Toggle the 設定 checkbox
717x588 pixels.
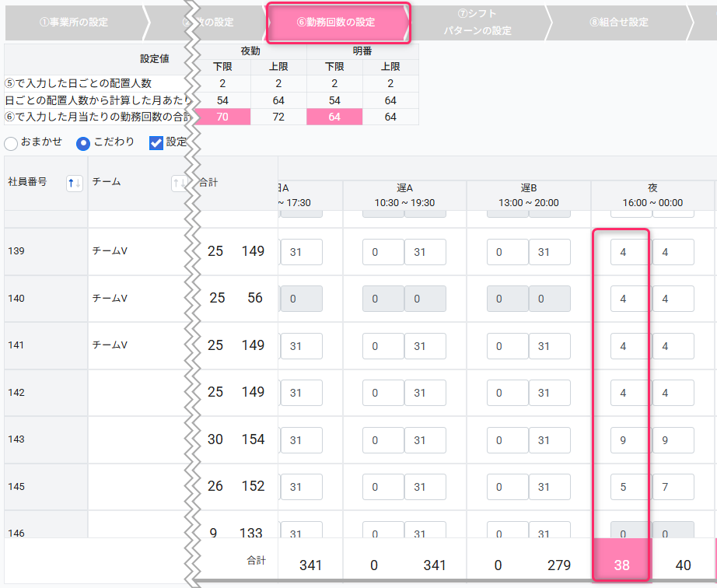[156, 143]
